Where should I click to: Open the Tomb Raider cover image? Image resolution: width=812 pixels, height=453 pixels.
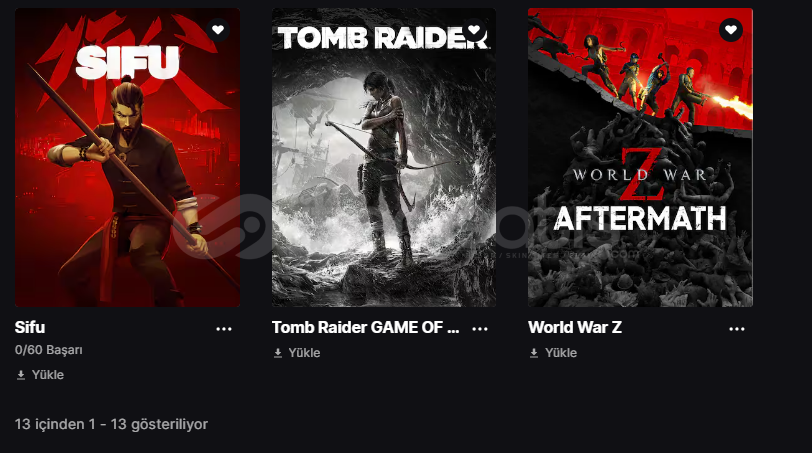point(384,157)
